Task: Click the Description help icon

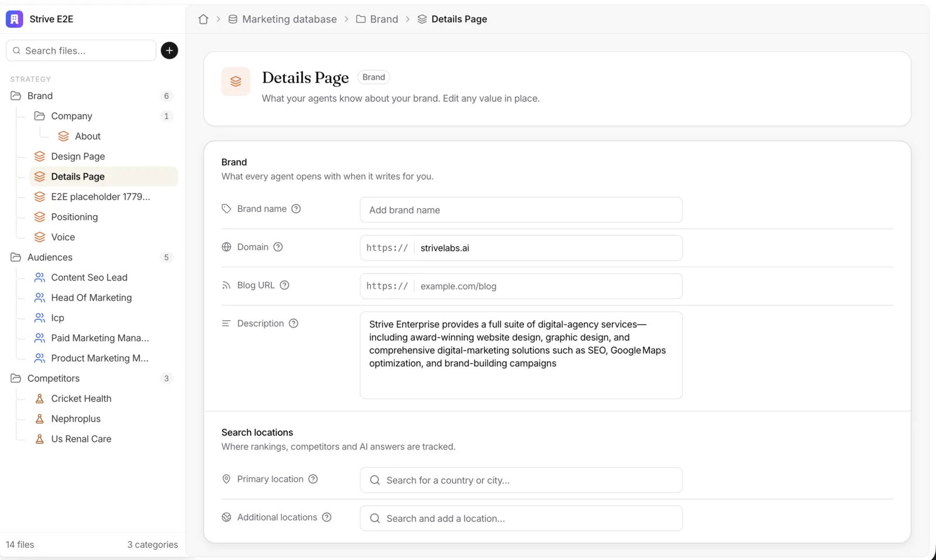Action: coord(294,323)
